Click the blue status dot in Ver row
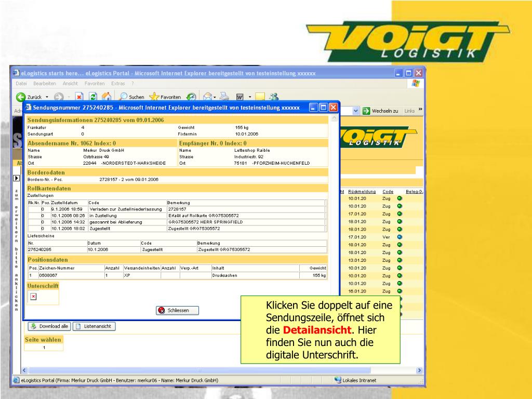The height and width of the screenshot is (399, 532). click(x=400, y=237)
